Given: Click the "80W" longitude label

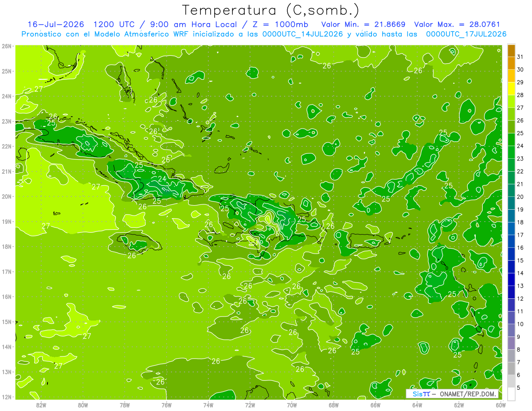Looking at the screenshot, I should pyautogui.click(x=83, y=404).
